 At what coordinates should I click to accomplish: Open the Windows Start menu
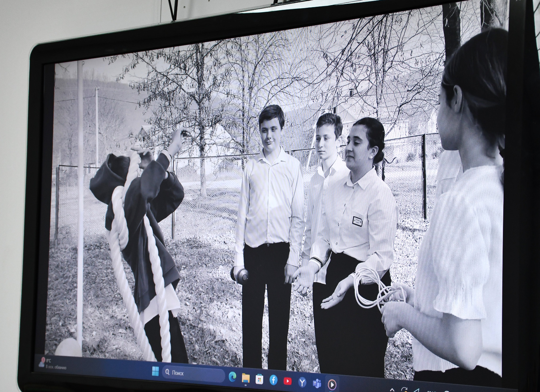pyautogui.click(x=155, y=371)
